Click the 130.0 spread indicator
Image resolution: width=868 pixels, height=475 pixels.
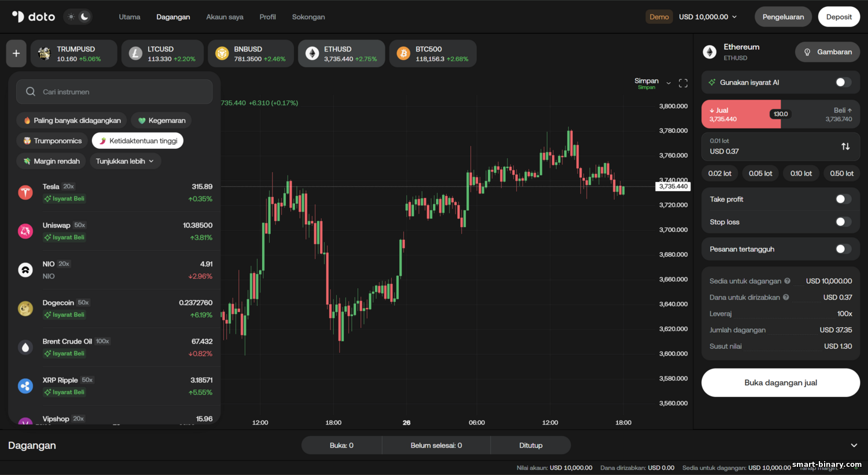pyautogui.click(x=781, y=114)
